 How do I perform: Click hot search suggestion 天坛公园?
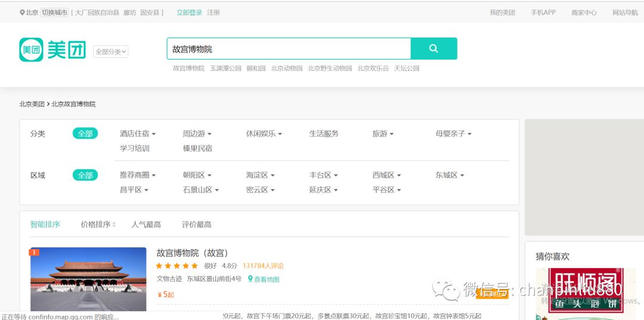[x=407, y=68]
